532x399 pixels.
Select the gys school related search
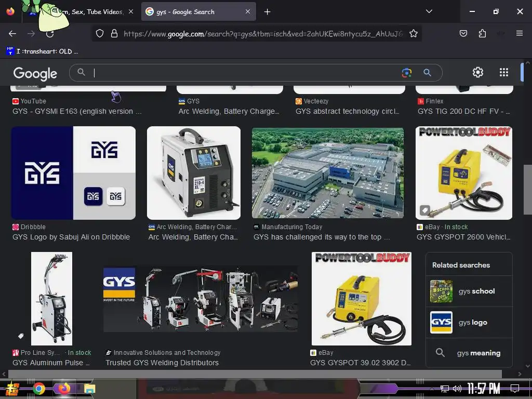[x=469, y=291]
